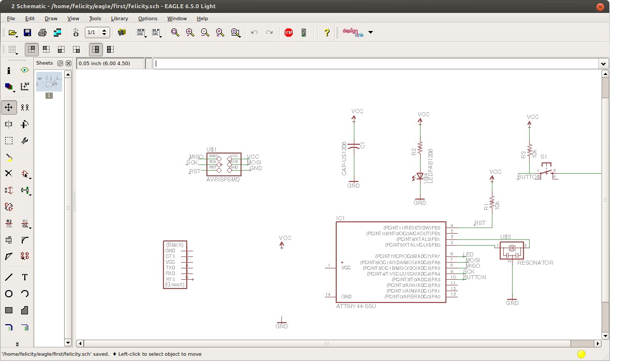Select the Rectangle tool

pyautogui.click(x=9, y=310)
